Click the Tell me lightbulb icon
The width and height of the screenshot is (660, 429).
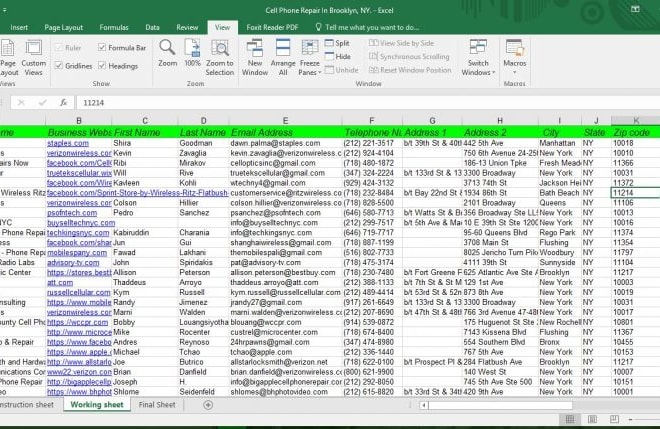318,27
